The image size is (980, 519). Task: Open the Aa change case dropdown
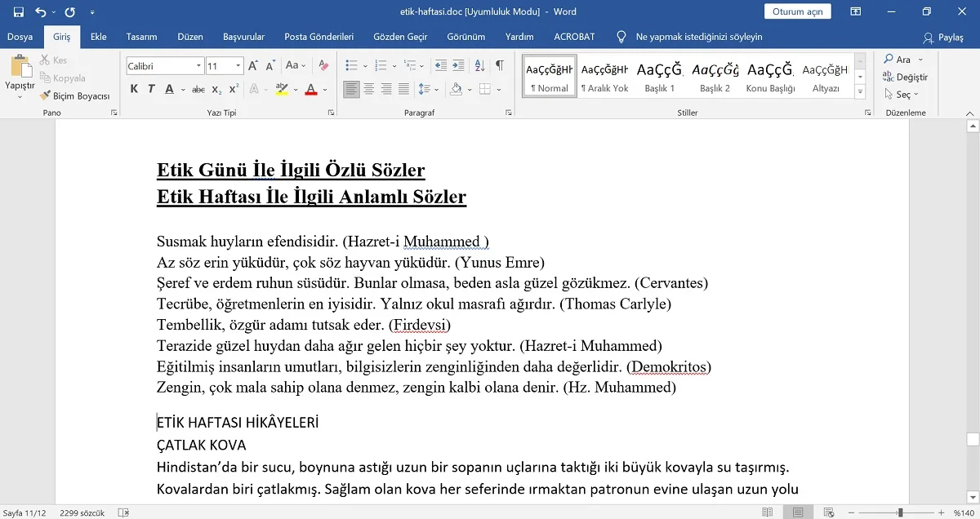295,66
